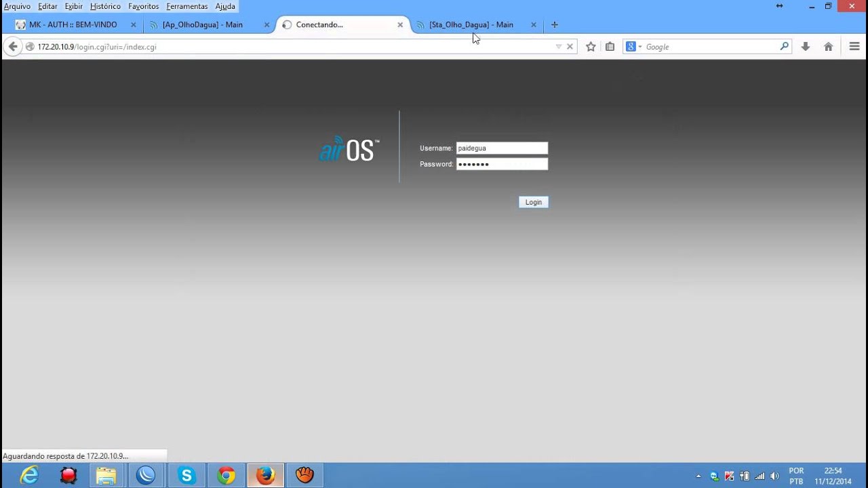The image size is (868, 488).
Task: Click the Login button
Action: [x=534, y=202]
